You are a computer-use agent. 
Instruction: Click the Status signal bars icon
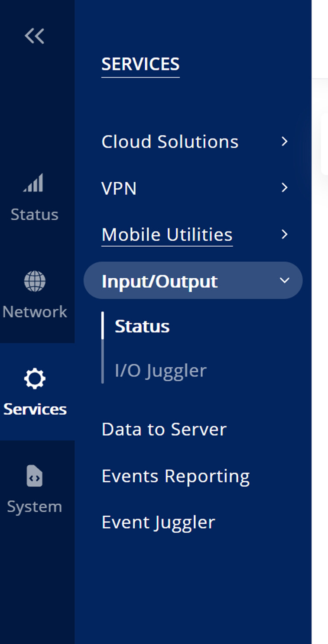point(34,183)
